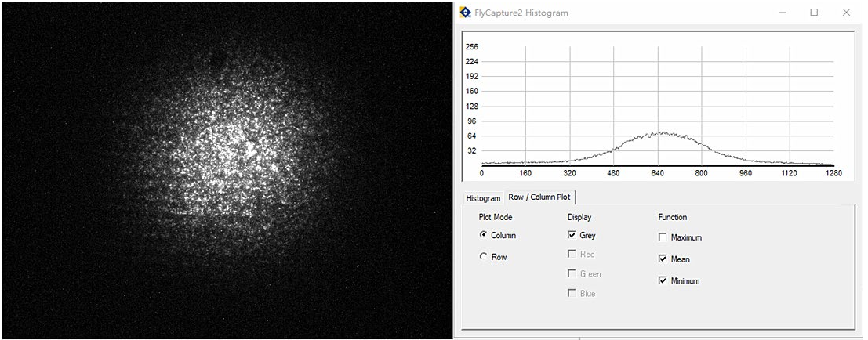This screenshot has width=868, height=340.
Task: Click the Function group label
Action: pos(673,217)
